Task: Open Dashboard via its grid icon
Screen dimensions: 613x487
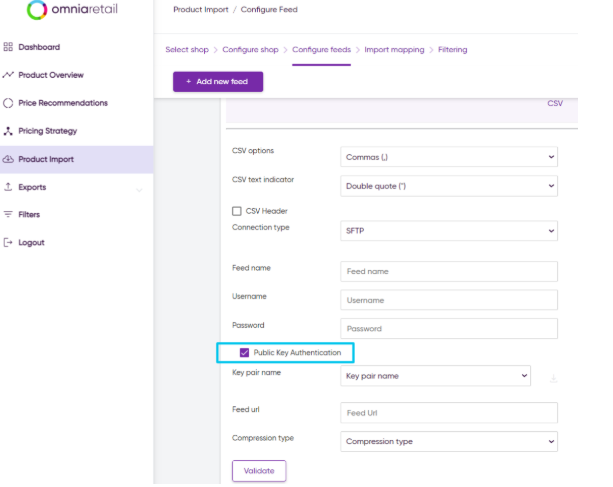Action: coord(8,47)
